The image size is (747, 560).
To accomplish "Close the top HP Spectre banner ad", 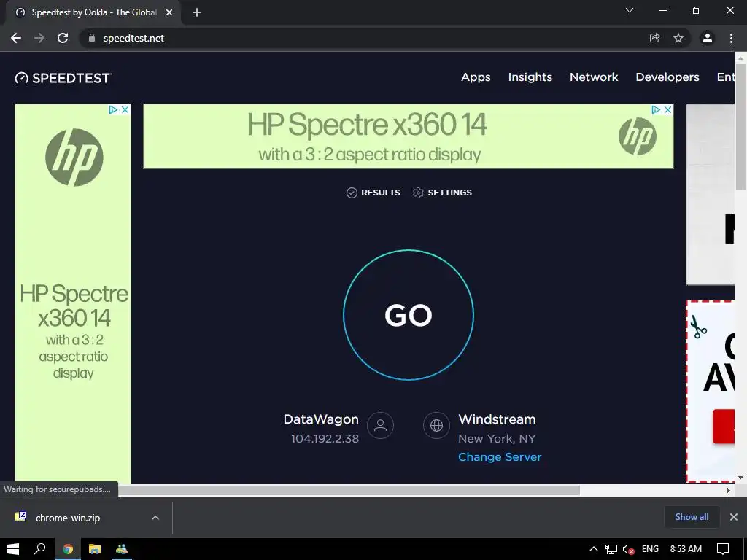I will click(668, 109).
